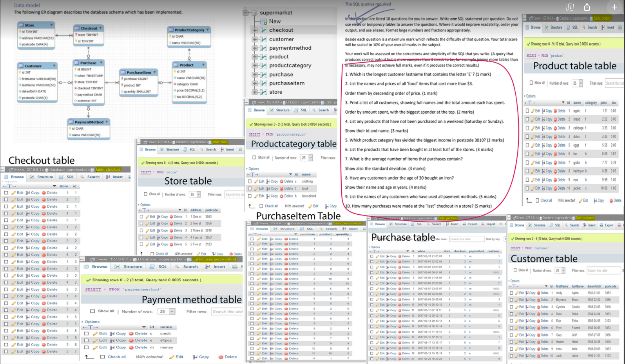Select the credit row checkbox
This screenshot has height=364, width=625.
[86, 334]
